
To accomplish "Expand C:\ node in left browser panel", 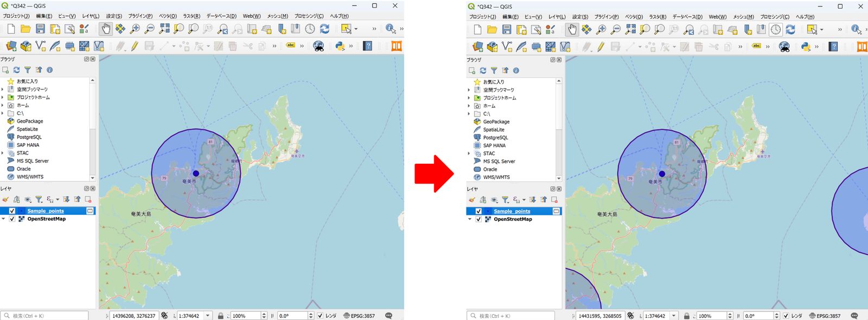I will coord(3,113).
